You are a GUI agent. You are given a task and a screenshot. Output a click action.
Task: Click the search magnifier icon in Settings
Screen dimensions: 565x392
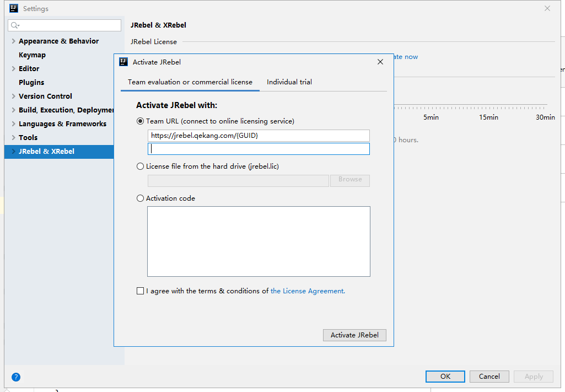(x=15, y=25)
